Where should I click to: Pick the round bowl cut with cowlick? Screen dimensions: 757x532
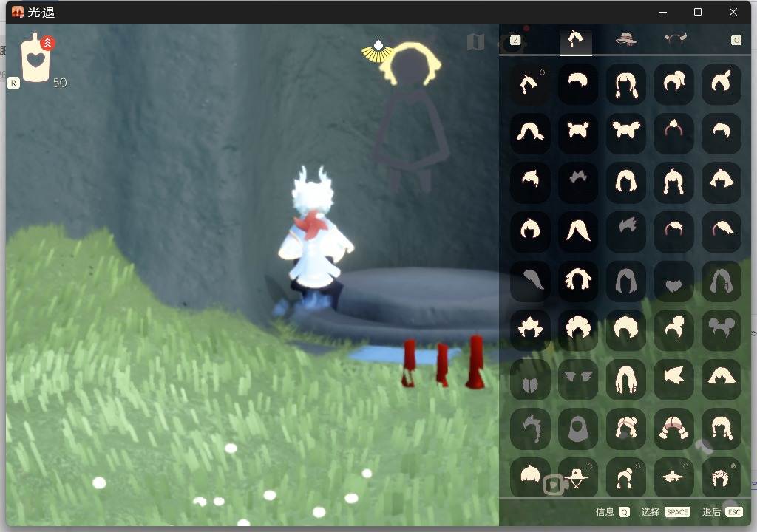530,232
